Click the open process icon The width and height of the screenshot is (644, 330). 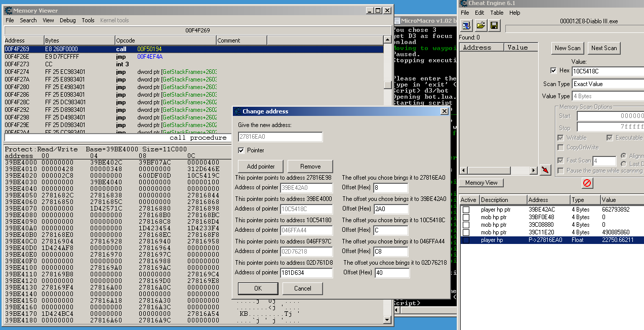pyautogui.click(x=466, y=25)
